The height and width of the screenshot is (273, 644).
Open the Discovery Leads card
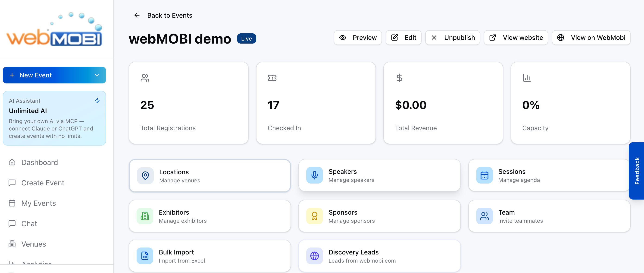[379, 256]
